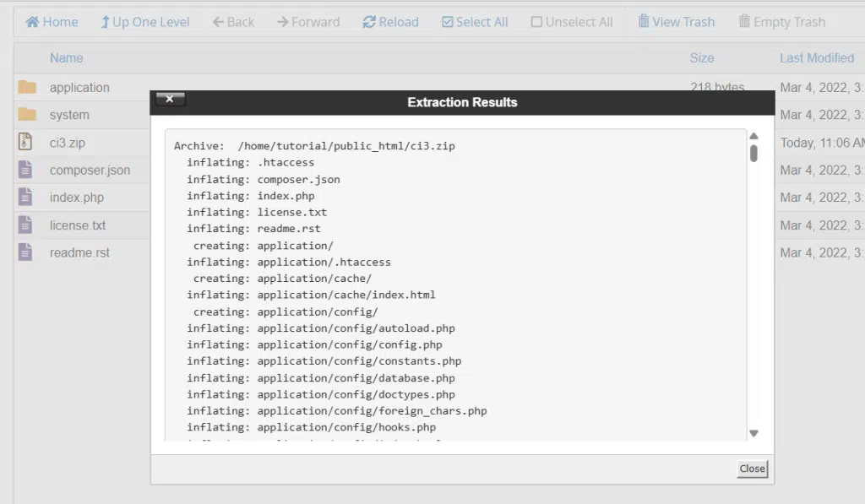The height and width of the screenshot is (504, 865).
Task: Select the application folder icon
Action: point(26,87)
